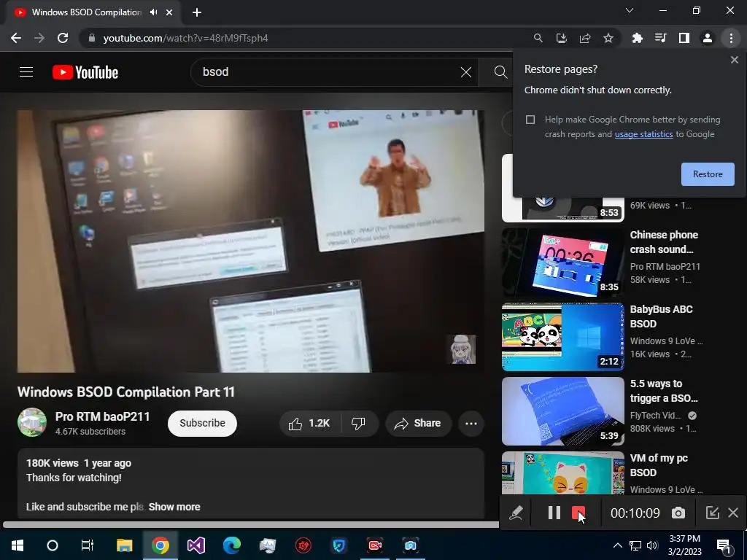The width and height of the screenshot is (747, 560).
Task: Open YouTube hamburger guide menu
Action: 26,72
